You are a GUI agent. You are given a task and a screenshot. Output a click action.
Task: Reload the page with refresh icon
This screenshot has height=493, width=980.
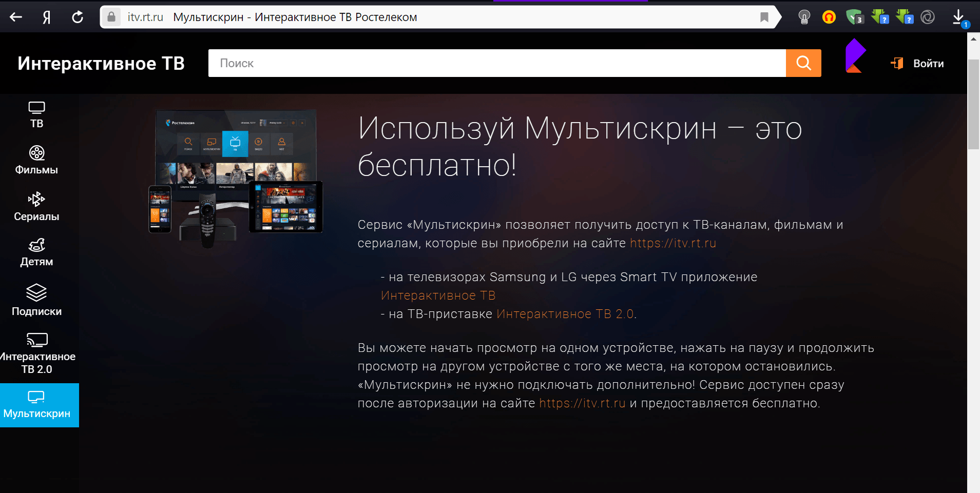78,17
